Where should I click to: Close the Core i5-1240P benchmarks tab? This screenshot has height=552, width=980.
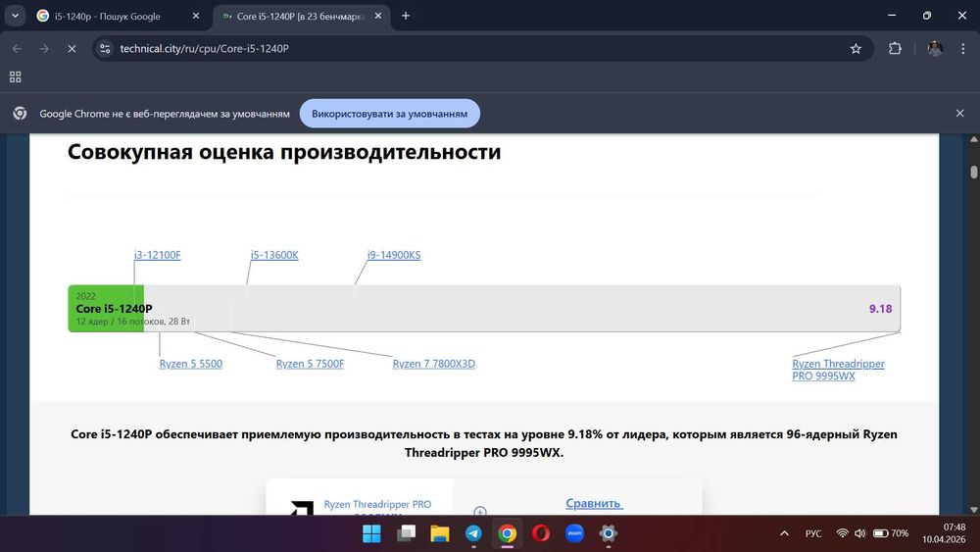(x=378, y=17)
